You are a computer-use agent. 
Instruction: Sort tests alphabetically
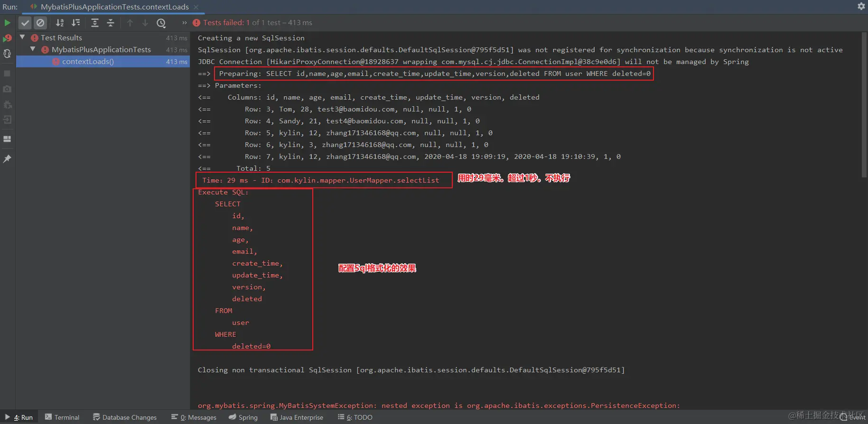[60, 23]
